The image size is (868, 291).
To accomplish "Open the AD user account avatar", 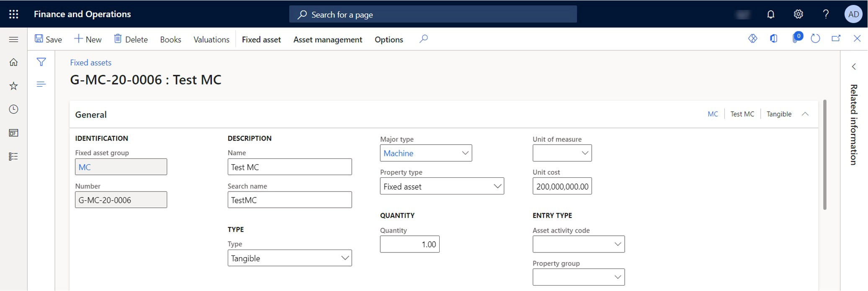I will tap(853, 14).
